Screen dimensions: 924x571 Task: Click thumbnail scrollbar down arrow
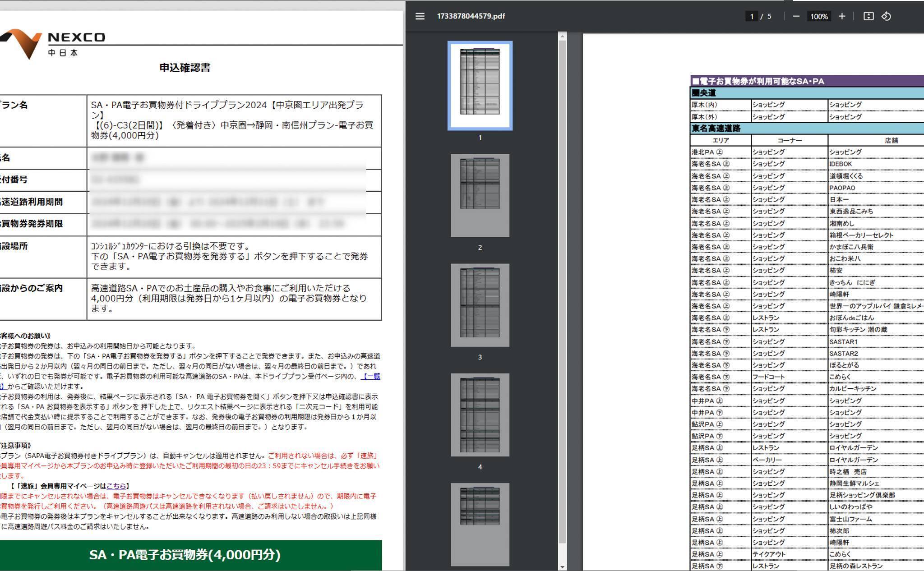pos(562,567)
